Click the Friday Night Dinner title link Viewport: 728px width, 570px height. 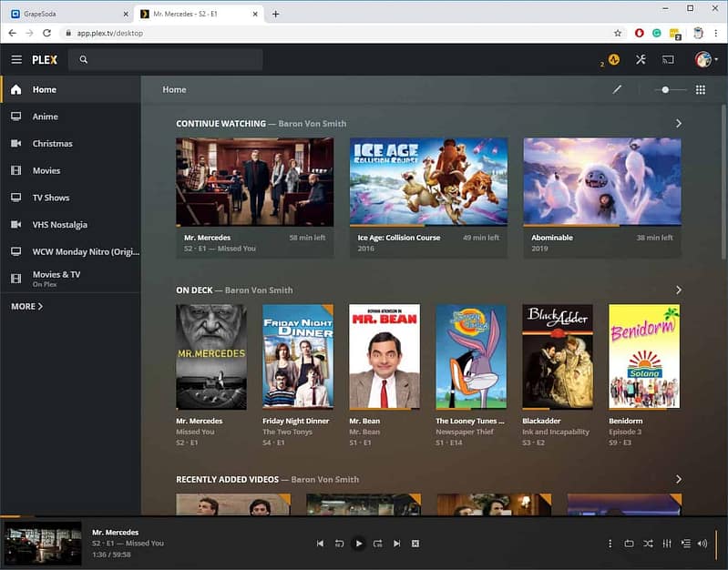(x=296, y=421)
